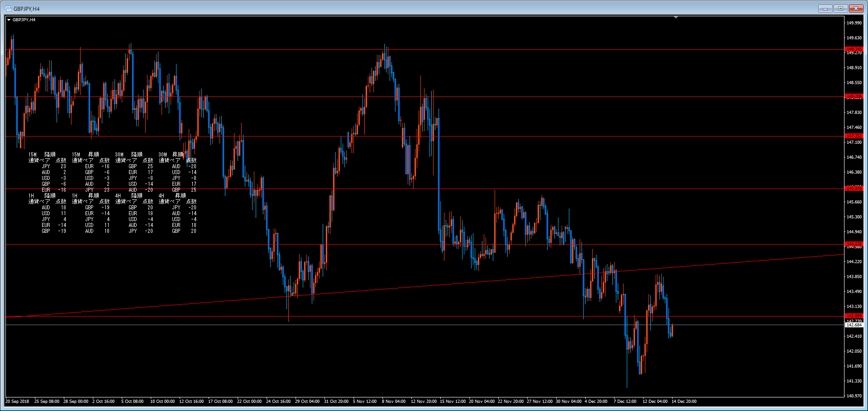Click the 29 Oct 04:00 time label
This screenshot has height=411, width=868.
307,402
